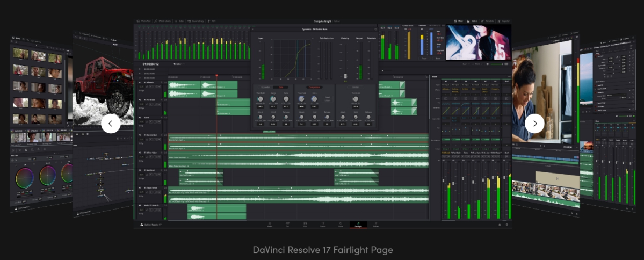The width and height of the screenshot is (644, 260).
Task: Switch to the Media page
Action: 270,225
